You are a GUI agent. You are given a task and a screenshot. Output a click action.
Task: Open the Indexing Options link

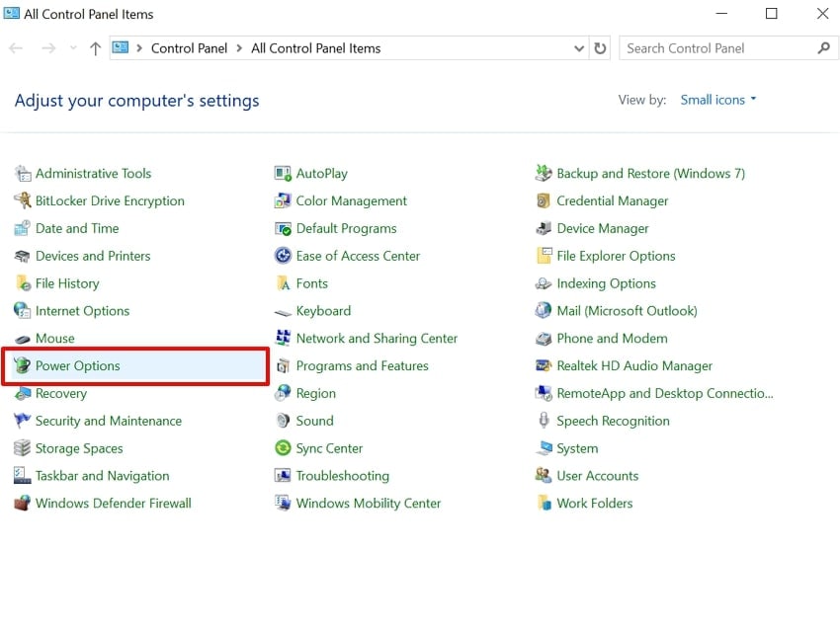(x=607, y=283)
